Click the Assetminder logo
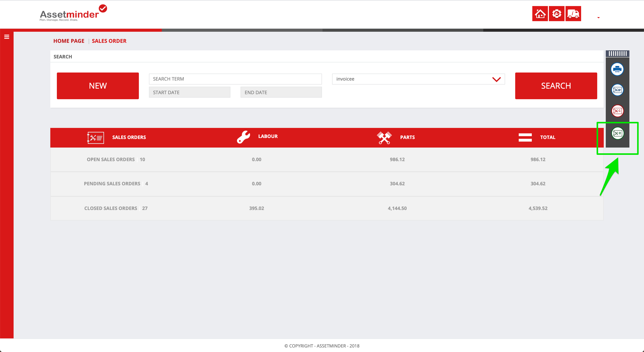The height and width of the screenshot is (352, 644). tap(73, 13)
